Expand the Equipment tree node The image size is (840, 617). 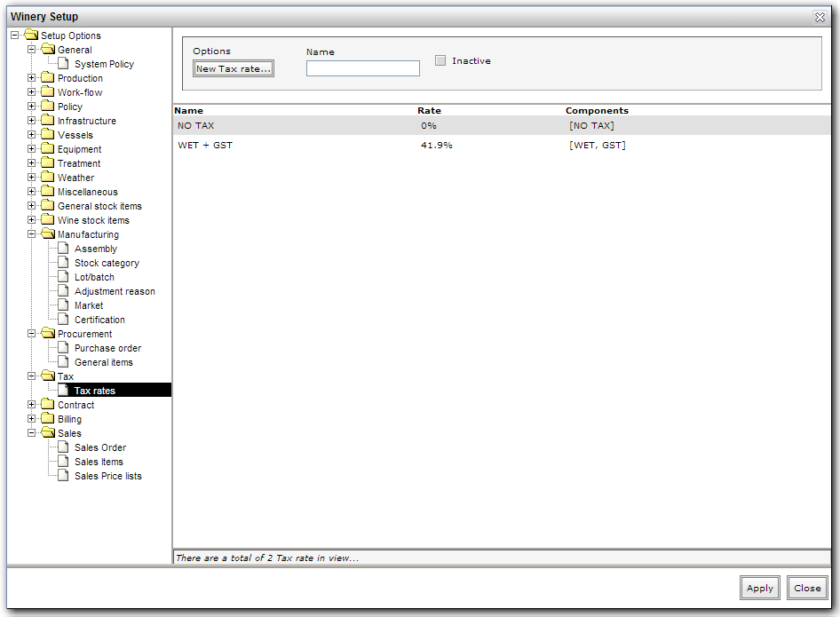32,149
